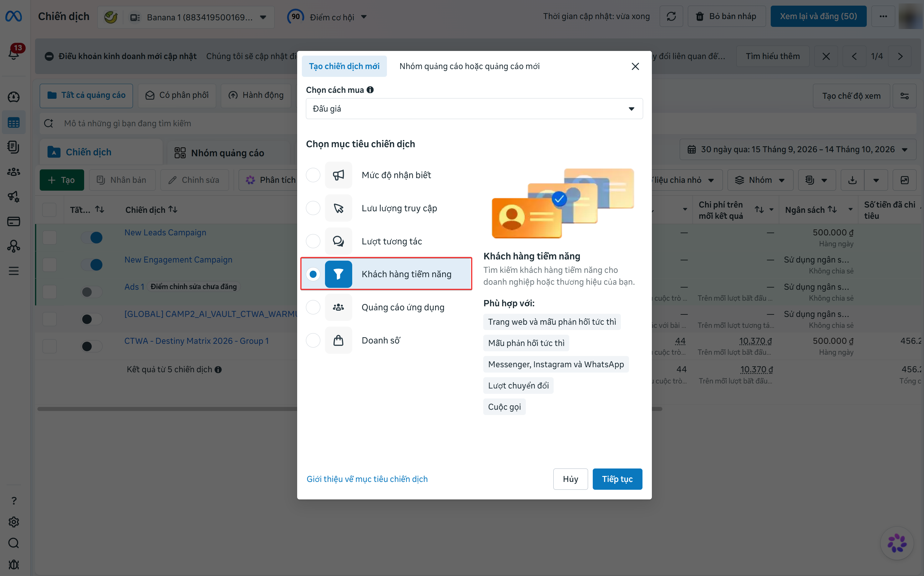
Task: Refresh the data with the reload icon
Action: pyautogui.click(x=671, y=16)
